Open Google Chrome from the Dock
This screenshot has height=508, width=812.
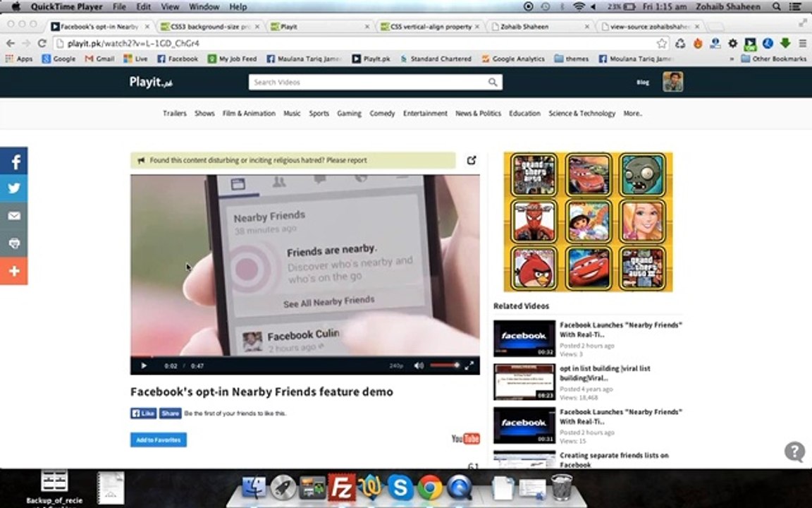click(x=430, y=488)
